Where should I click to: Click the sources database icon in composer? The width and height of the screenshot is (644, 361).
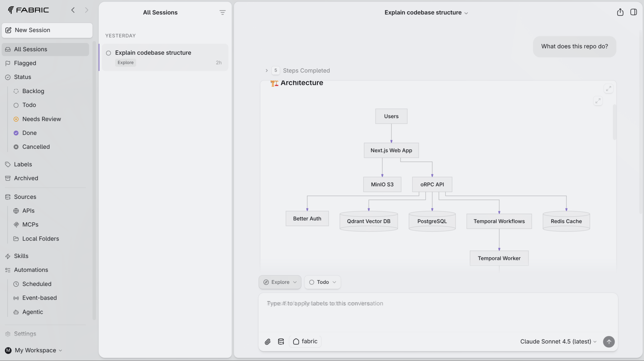281,342
